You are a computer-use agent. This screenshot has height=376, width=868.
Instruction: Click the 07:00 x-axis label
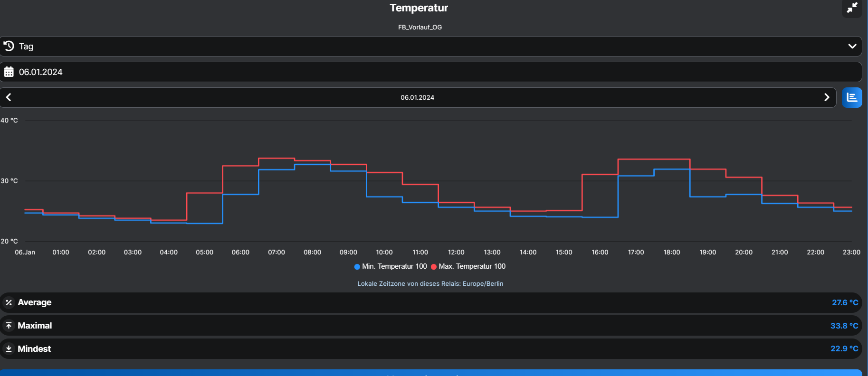point(277,252)
